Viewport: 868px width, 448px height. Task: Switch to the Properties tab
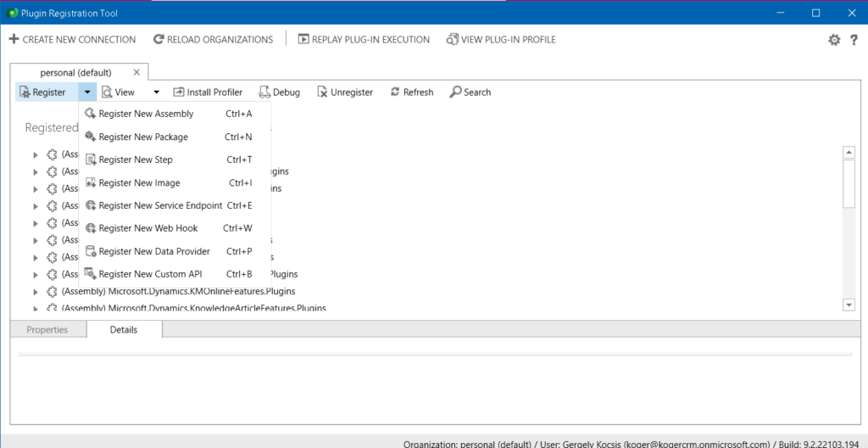click(47, 329)
